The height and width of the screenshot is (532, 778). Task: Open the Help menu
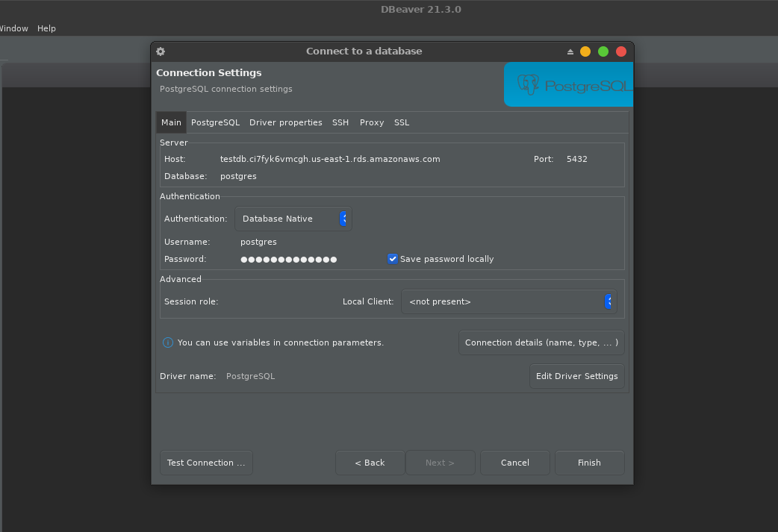46,28
